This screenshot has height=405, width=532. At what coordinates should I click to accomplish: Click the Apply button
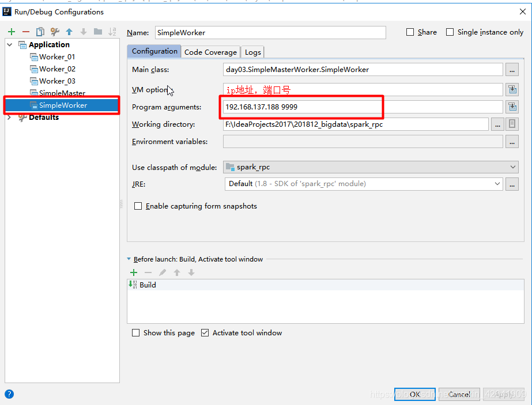tap(504, 394)
